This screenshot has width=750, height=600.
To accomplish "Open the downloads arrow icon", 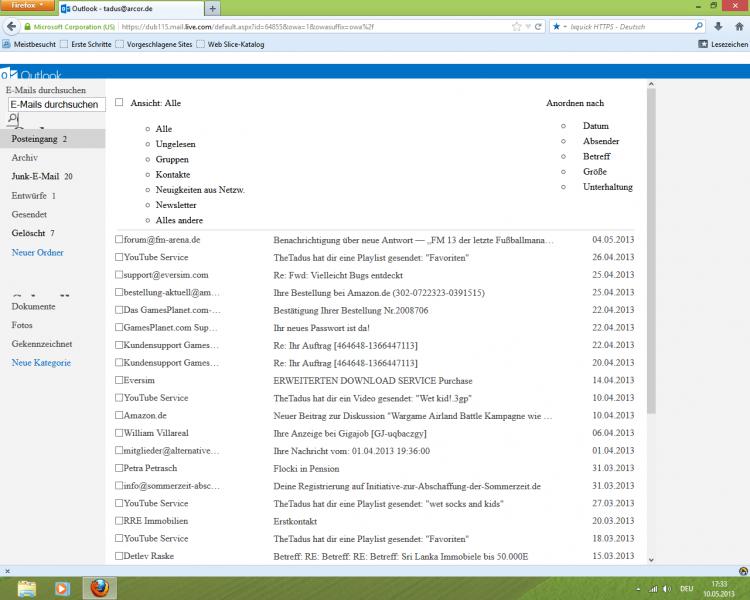I will pyautogui.click(x=718, y=27).
